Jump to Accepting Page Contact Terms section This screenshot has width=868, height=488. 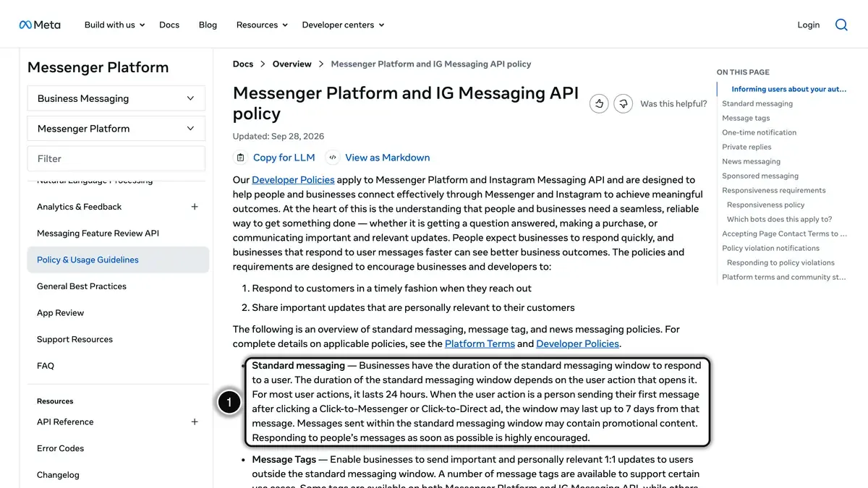click(784, 234)
